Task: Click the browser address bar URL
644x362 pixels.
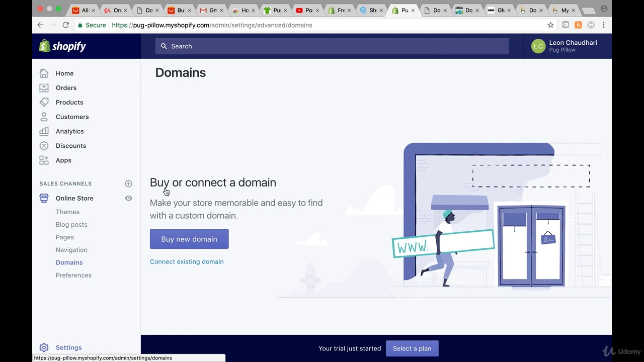Action: click(212, 25)
